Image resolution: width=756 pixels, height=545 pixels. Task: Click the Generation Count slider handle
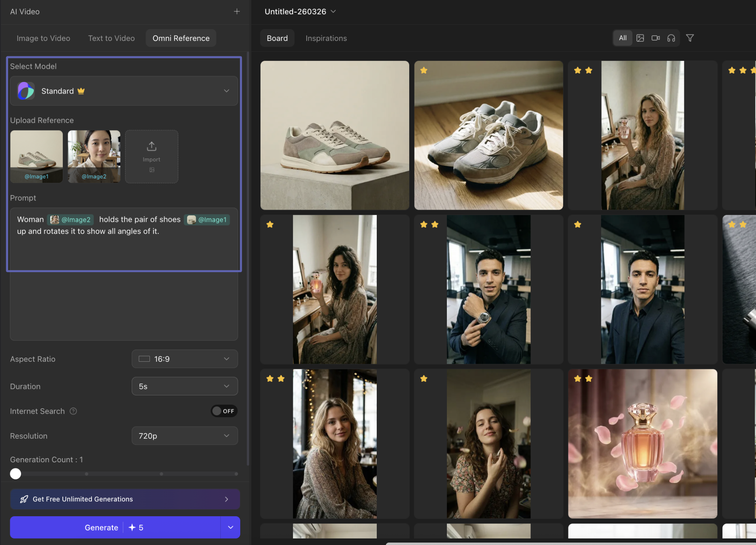coord(15,474)
